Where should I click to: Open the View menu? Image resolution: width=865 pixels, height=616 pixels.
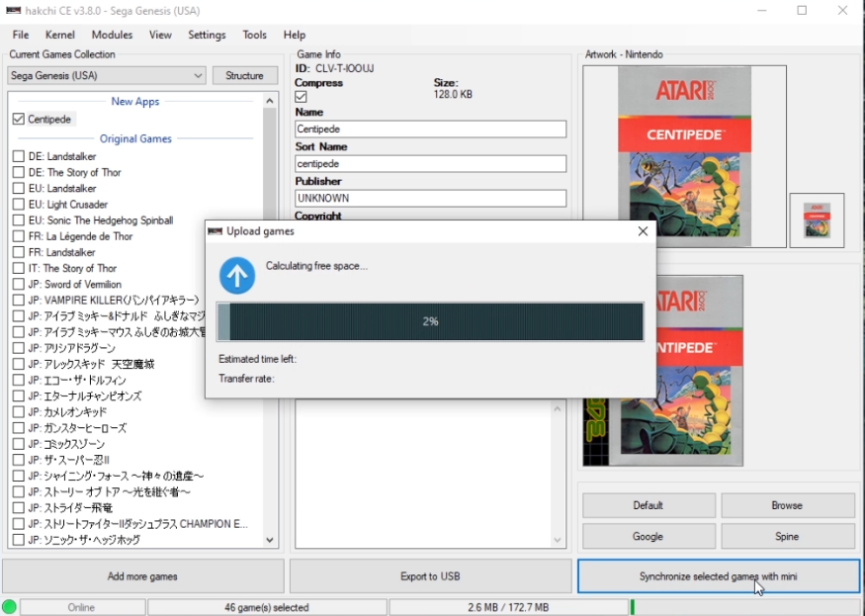coord(160,35)
